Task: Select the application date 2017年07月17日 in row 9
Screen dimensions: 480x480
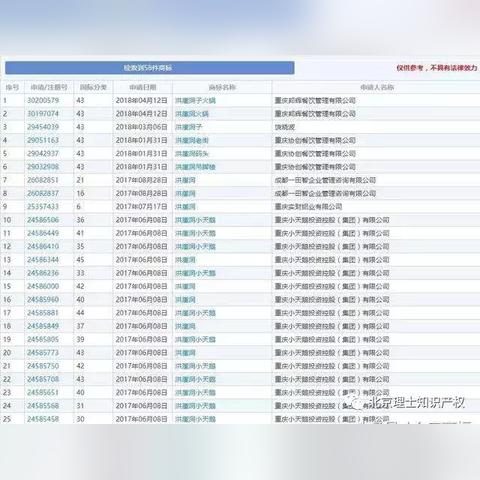Action: (142, 207)
